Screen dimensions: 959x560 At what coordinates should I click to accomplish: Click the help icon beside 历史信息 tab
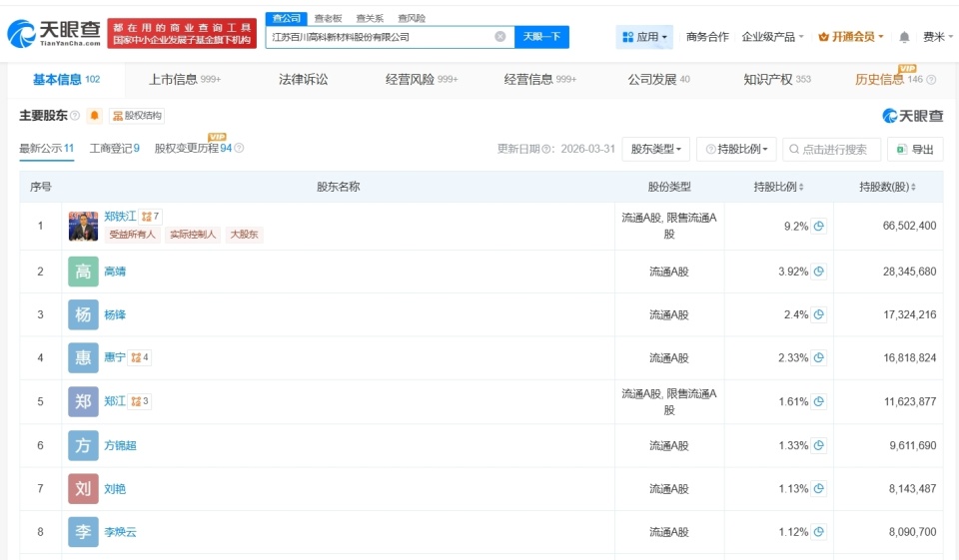coord(931,80)
